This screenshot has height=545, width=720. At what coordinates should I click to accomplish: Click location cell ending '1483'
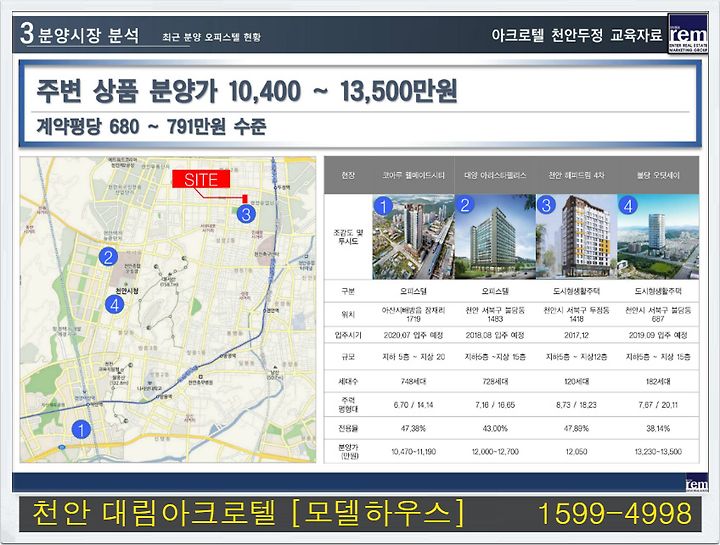(x=495, y=315)
